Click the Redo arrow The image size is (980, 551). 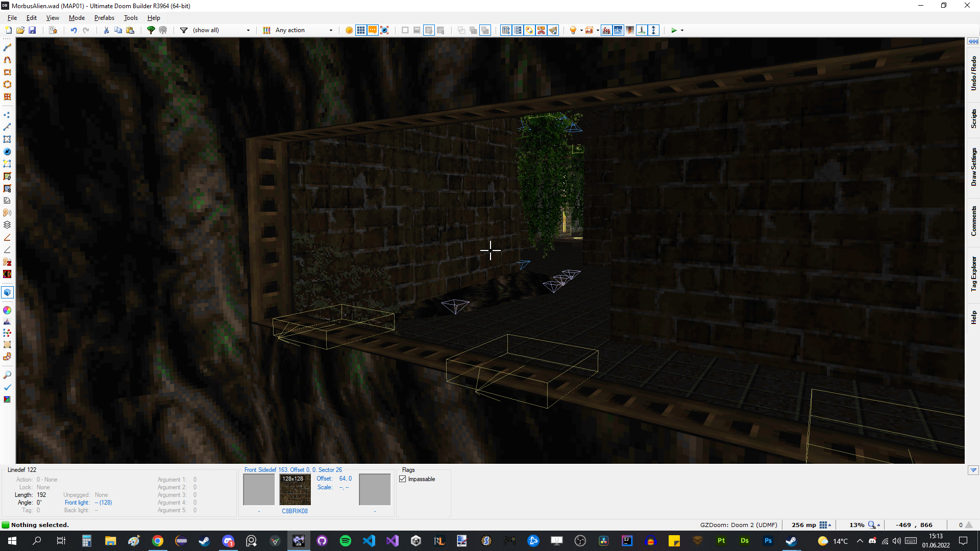(86, 30)
